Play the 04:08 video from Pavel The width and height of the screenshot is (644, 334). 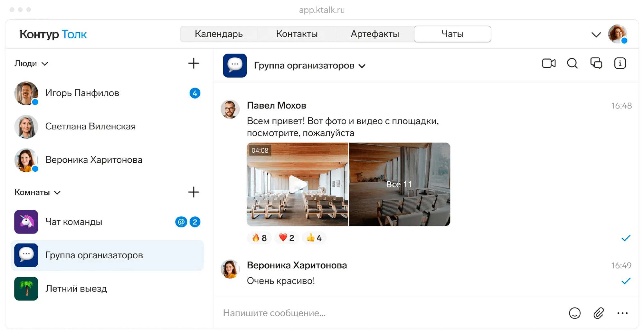pyautogui.click(x=298, y=184)
